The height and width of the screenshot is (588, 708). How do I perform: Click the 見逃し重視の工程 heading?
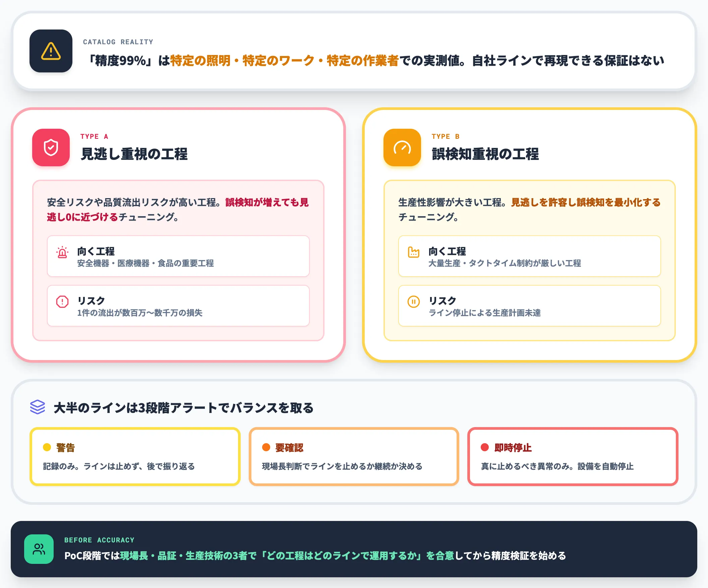[134, 154]
